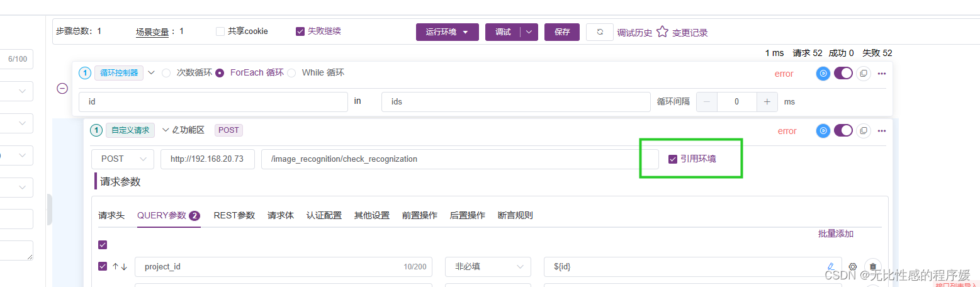Open more options for loop controller
Viewport: 980px width, 287px height.
click(882, 74)
